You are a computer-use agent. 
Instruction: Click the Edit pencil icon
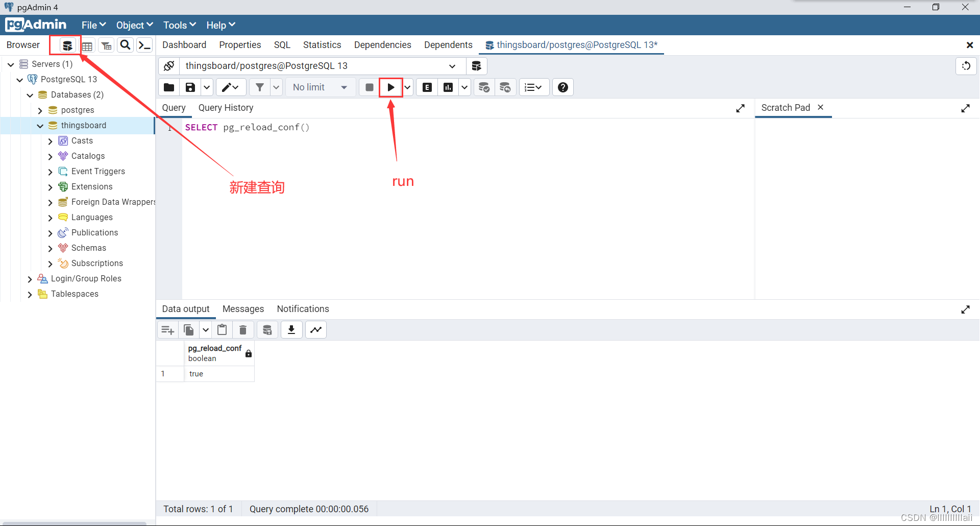[x=231, y=87]
